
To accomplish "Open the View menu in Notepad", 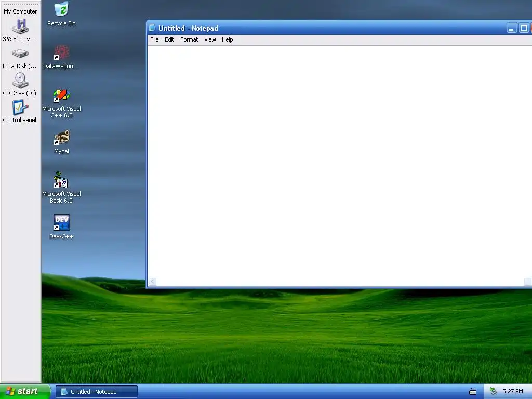I will click(210, 39).
